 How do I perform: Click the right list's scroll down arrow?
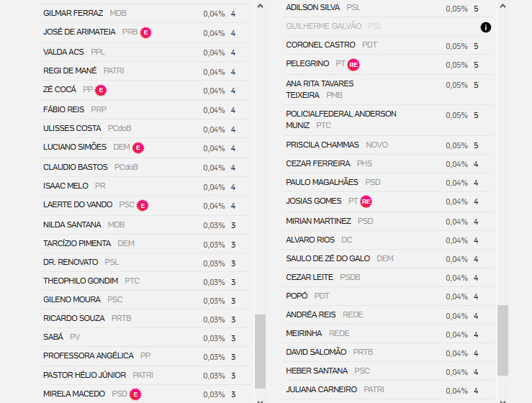(x=502, y=402)
